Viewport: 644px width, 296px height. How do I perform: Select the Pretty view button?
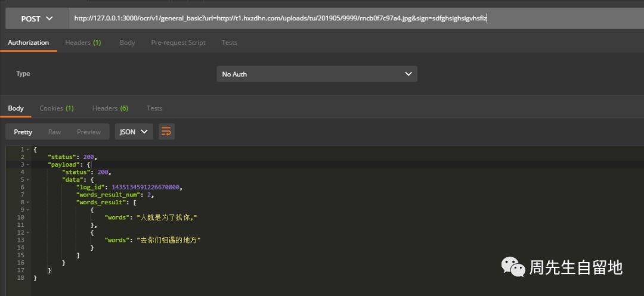[x=23, y=132]
